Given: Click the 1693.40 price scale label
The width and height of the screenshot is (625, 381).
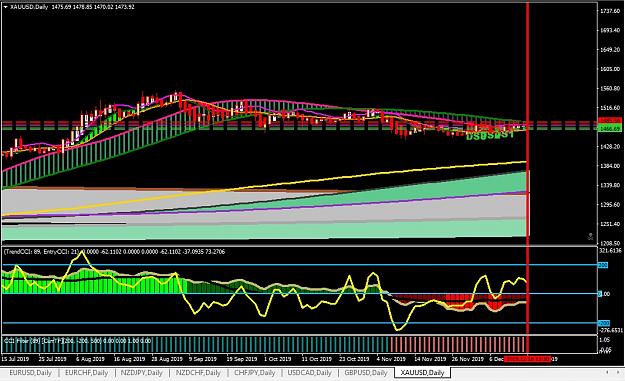Looking at the screenshot, I should pyautogui.click(x=610, y=30).
